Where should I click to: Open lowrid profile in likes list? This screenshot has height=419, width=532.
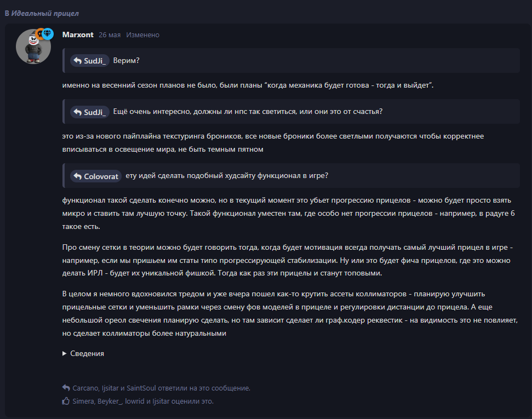click(x=135, y=401)
